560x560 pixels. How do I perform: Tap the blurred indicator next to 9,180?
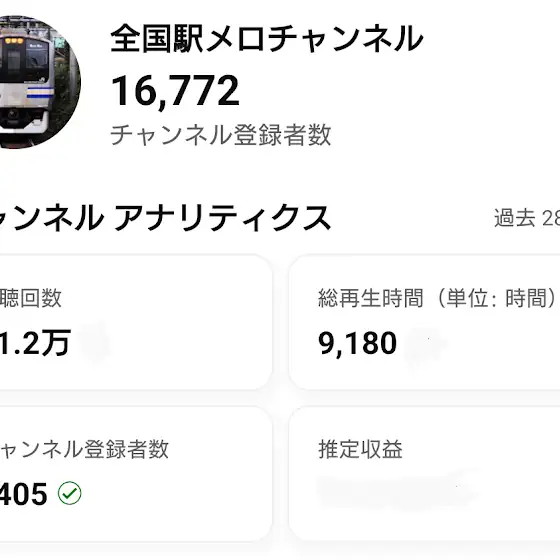tap(426, 345)
